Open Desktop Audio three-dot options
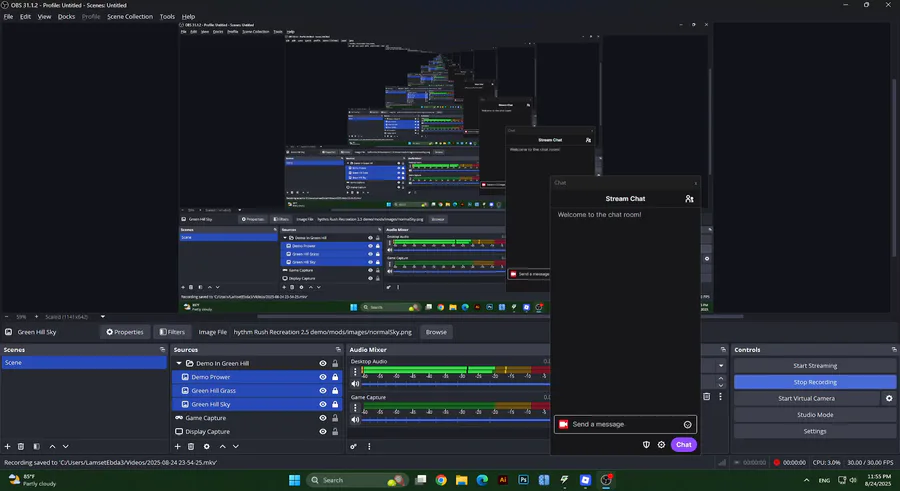Screen dimensions: 900x491 355,372
